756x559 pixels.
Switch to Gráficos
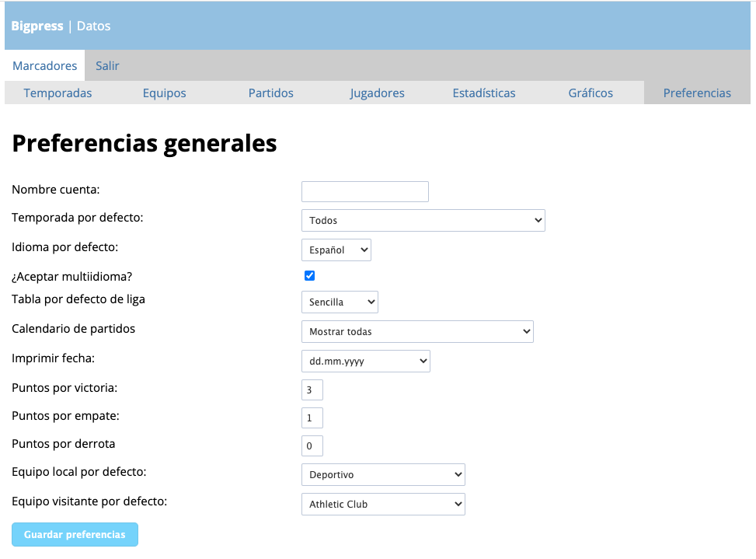coord(591,93)
